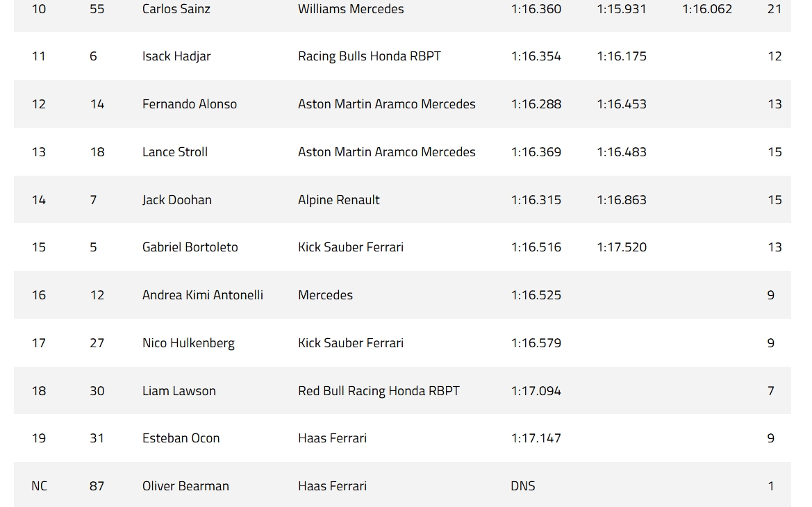Click the Esteban Ocon name cell
This screenshot has height=507, width=812.
point(181,438)
